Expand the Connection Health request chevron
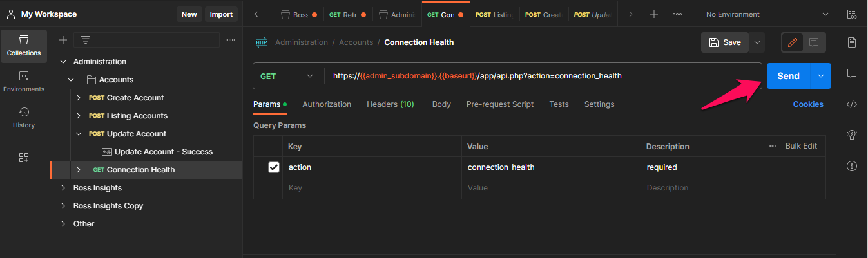This screenshot has width=868, height=258. click(79, 170)
